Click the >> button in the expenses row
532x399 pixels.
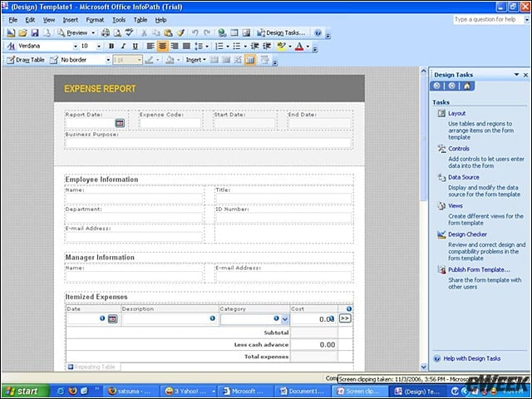click(345, 318)
